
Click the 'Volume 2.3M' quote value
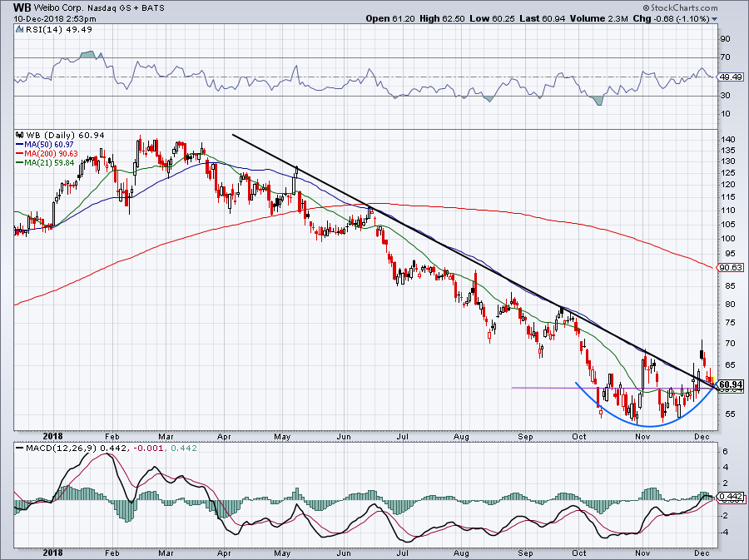(x=598, y=19)
